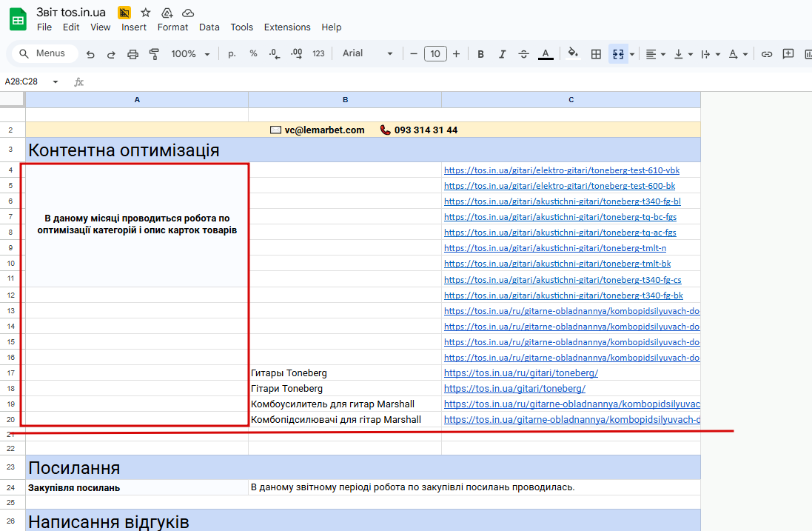
Task: Open the Extensions menu
Action: click(x=287, y=27)
